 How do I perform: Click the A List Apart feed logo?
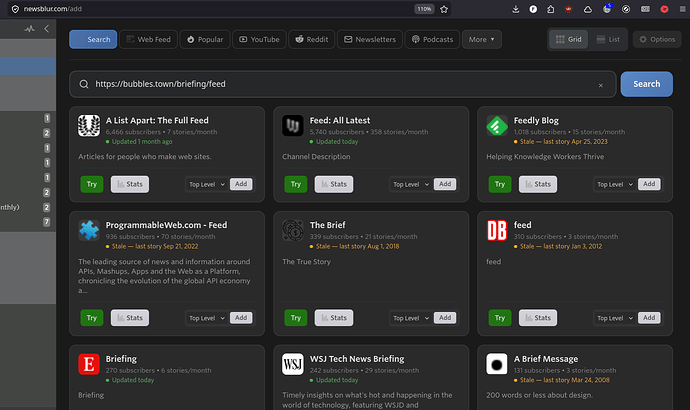point(89,126)
